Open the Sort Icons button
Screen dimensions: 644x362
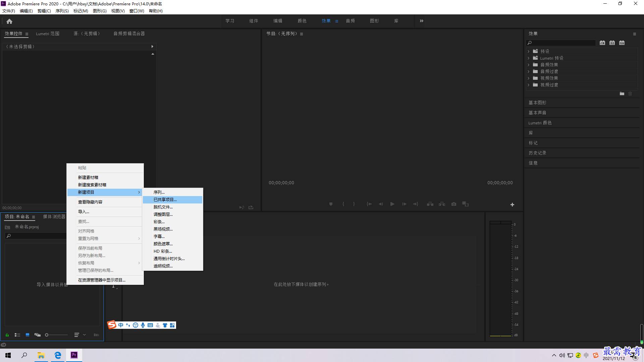click(x=76, y=335)
